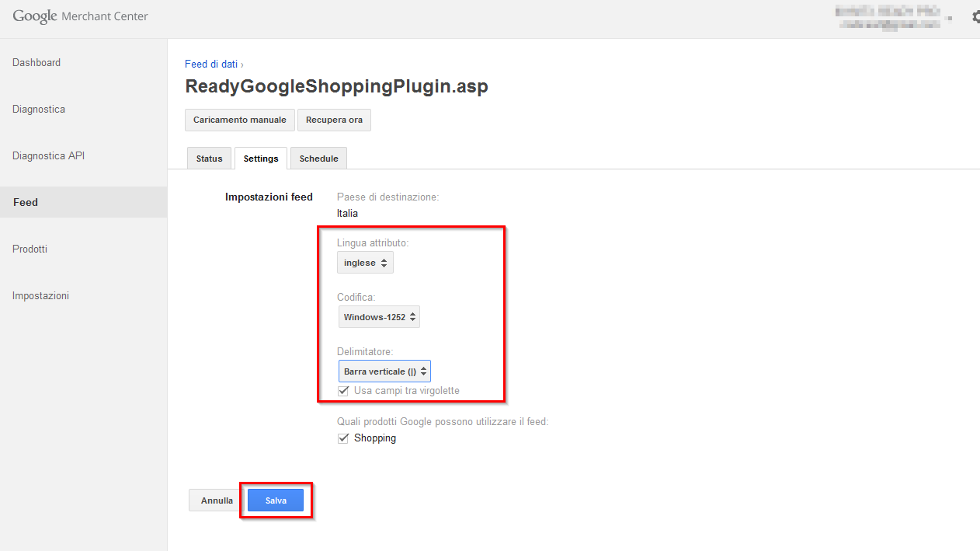Toggle the Usa campi tra virgolette checkbox
980x551 pixels.
[x=343, y=390]
